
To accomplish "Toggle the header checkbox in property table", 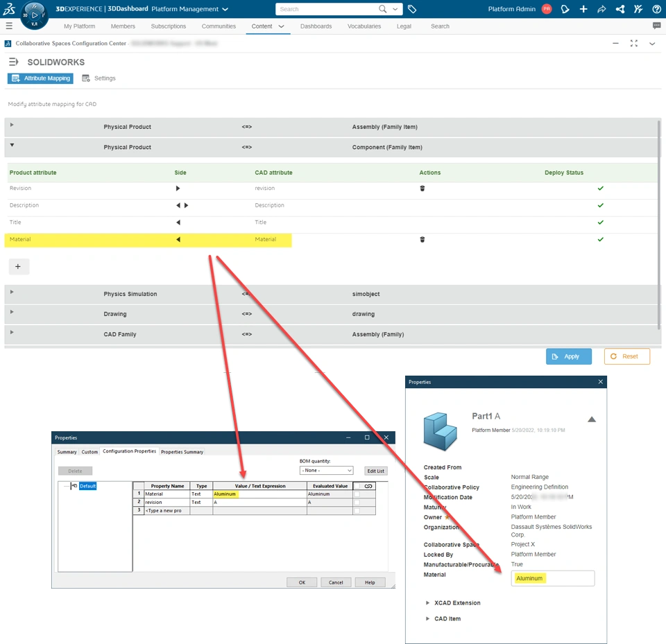I will [357, 486].
